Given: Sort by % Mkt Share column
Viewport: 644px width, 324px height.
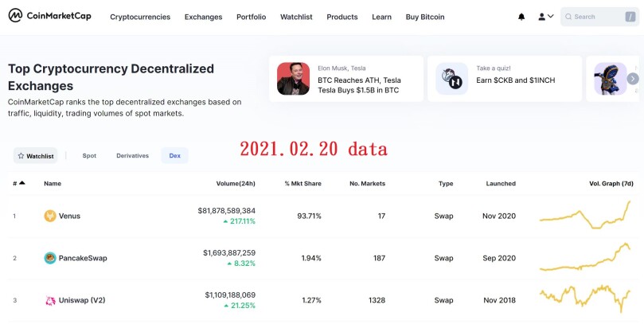Looking at the screenshot, I should (302, 184).
